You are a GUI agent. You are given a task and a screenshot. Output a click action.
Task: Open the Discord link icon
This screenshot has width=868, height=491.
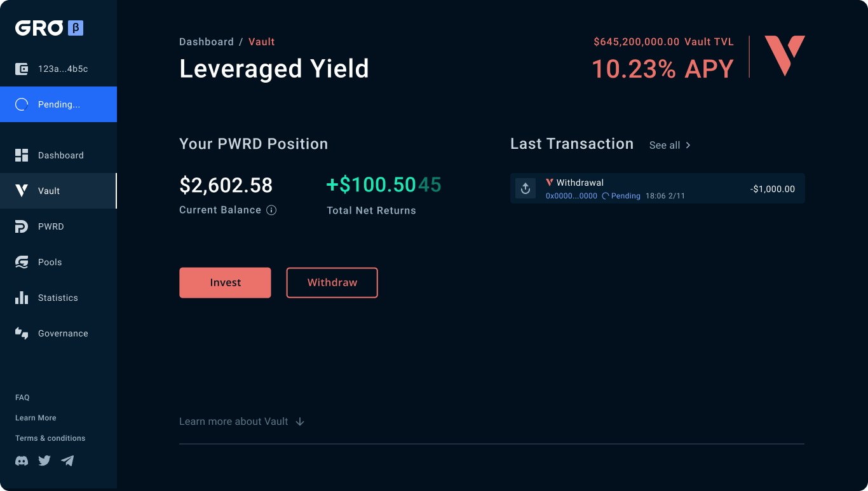(22, 460)
